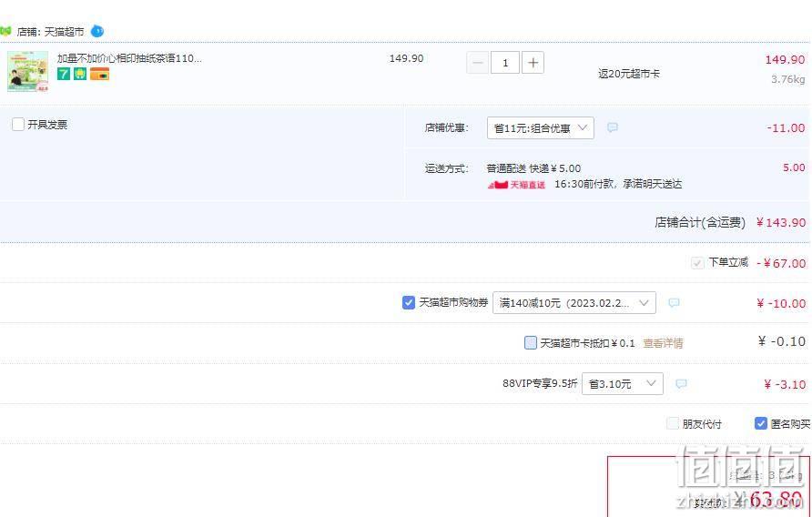Check the 开具发票 checkbox
This screenshot has height=517, width=812.
click(x=18, y=125)
